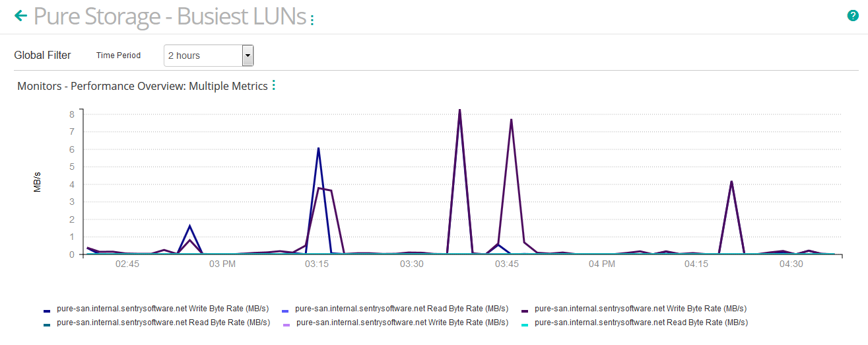This screenshot has height=345, width=868.
Task: Expand the Time Period dropdown arrow
Action: (x=248, y=56)
